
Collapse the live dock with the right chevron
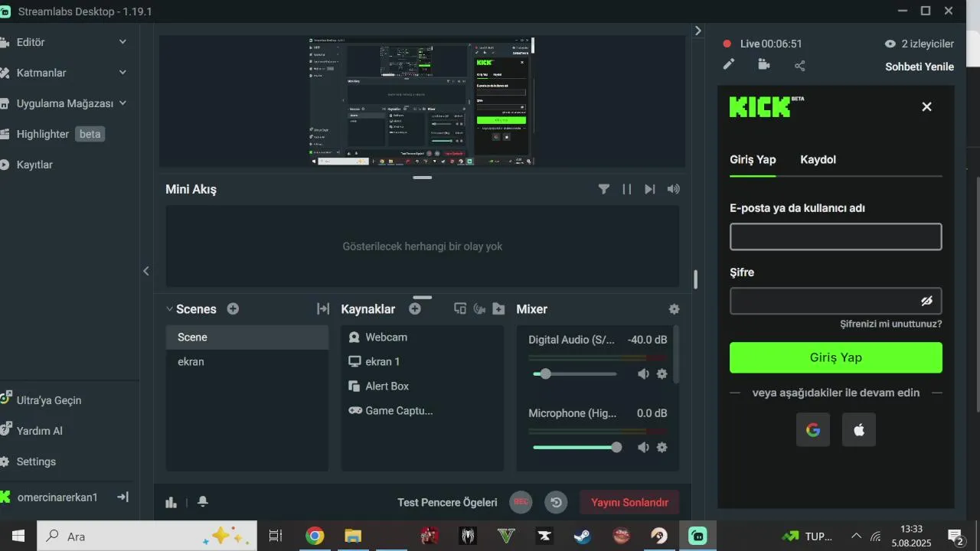(x=698, y=31)
